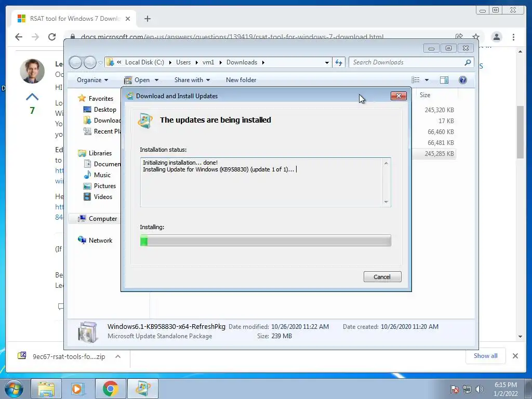Cancel the update installation

382,277
